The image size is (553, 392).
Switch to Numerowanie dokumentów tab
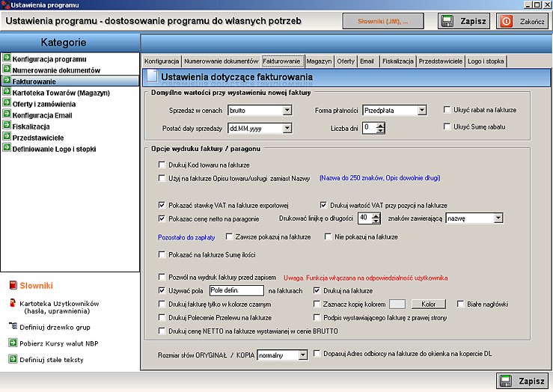[221, 61]
